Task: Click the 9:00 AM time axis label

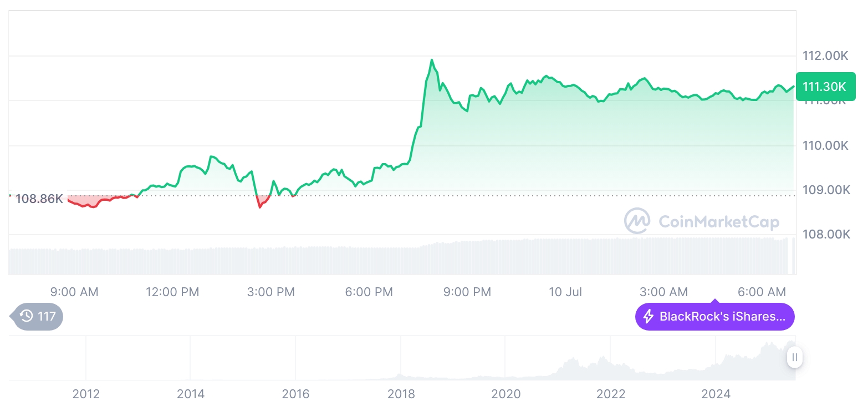Action: 74,292
